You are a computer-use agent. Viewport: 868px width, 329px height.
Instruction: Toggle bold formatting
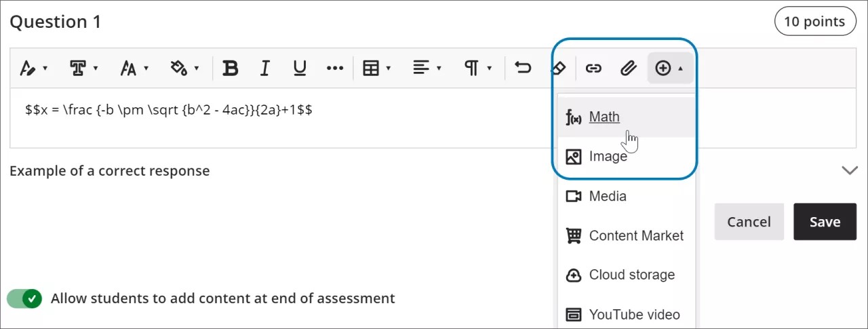coord(231,68)
